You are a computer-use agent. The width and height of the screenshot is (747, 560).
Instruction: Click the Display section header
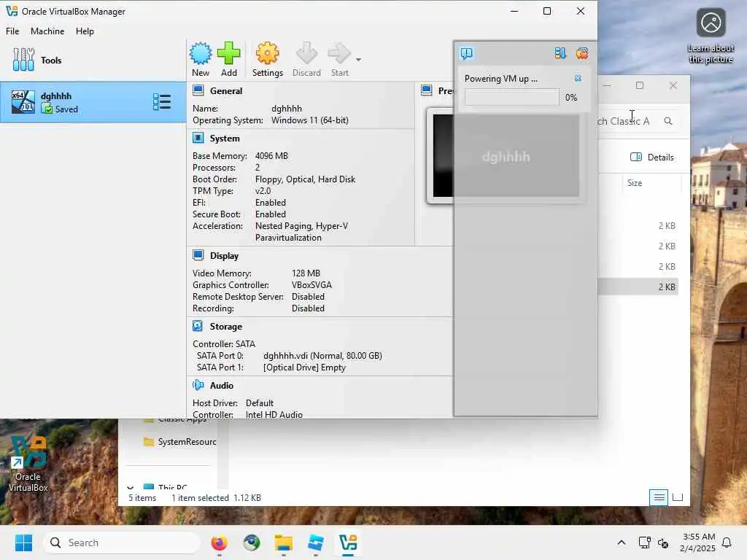point(224,256)
